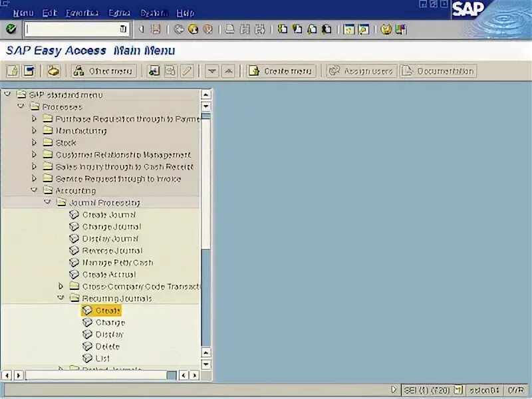
Task: Expand Cross-Company Code Transactions folder
Action: point(61,287)
